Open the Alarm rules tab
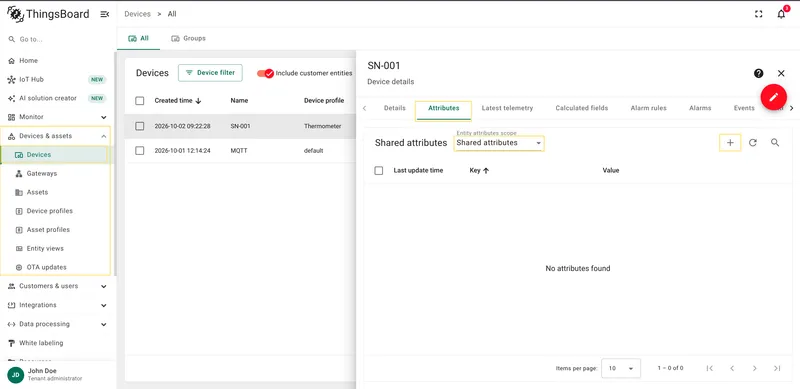The height and width of the screenshot is (389, 800). pyautogui.click(x=648, y=108)
